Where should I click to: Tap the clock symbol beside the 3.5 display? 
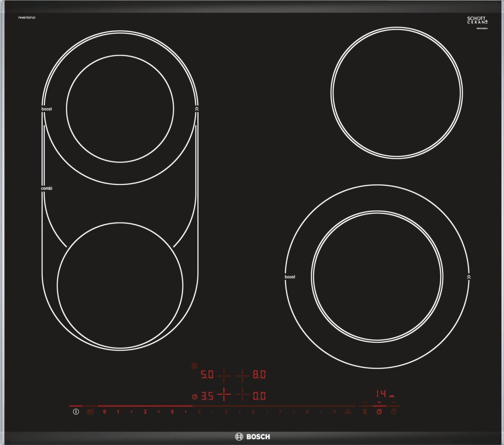pyautogui.click(x=195, y=396)
